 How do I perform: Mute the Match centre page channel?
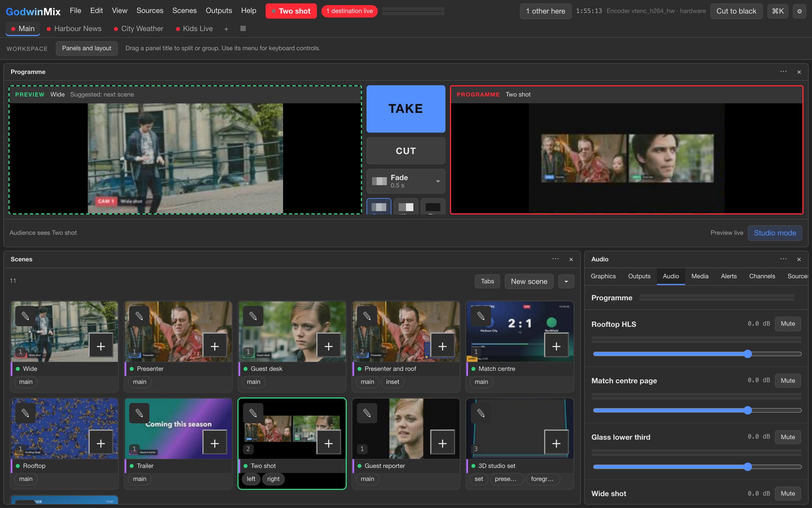(788, 380)
